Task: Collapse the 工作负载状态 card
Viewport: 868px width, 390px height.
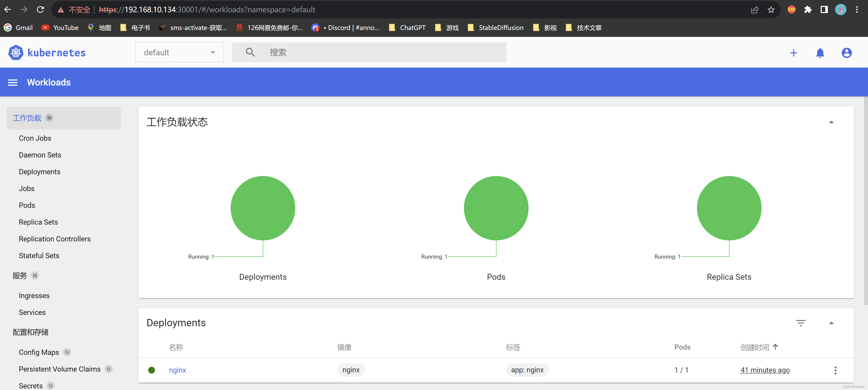Action: [831, 122]
